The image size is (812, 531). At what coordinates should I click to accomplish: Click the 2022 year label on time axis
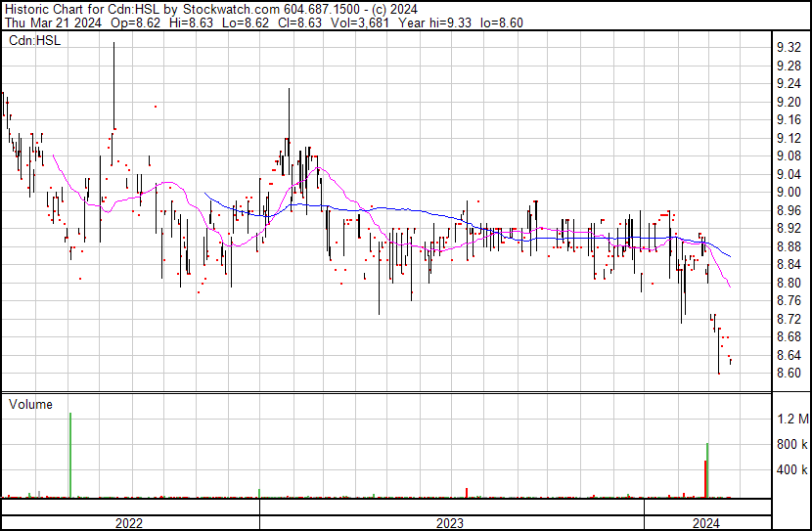pos(129,523)
